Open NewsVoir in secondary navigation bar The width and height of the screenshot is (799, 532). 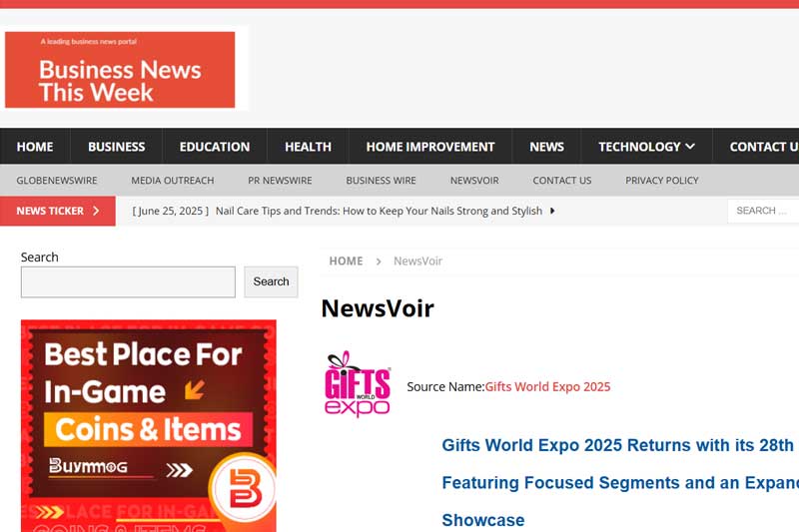[x=474, y=181]
